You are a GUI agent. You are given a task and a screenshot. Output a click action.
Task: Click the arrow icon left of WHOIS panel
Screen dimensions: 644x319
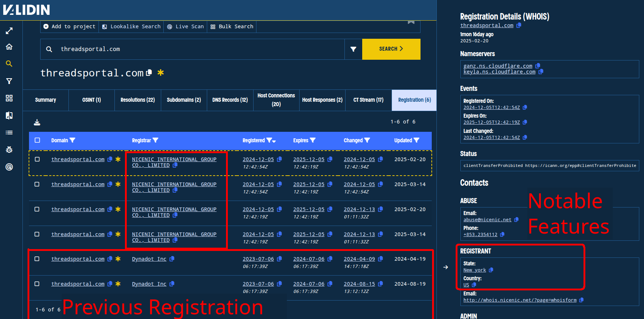coord(446,267)
